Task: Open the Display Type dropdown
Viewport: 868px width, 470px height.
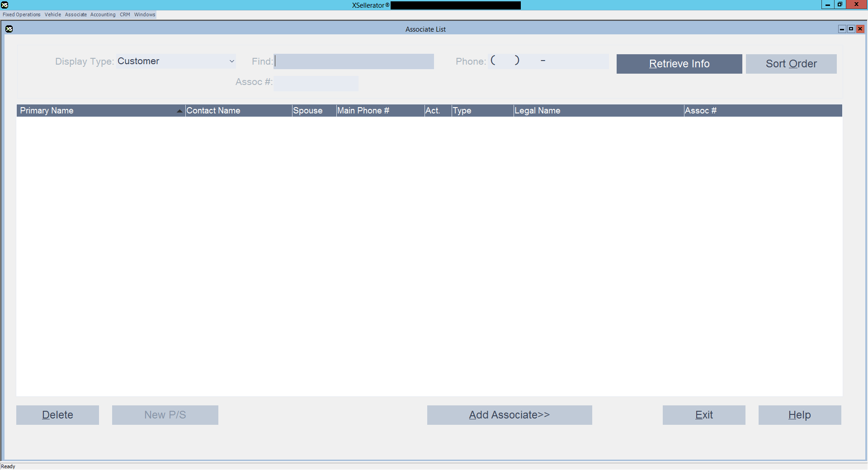Action: point(231,61)
